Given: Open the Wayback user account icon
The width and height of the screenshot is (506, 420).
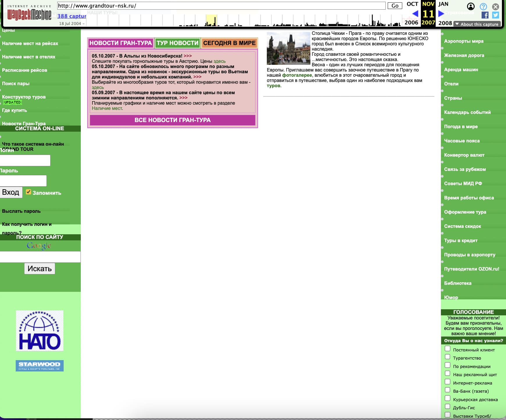Looking at the screenshot, I should [471, 6].
